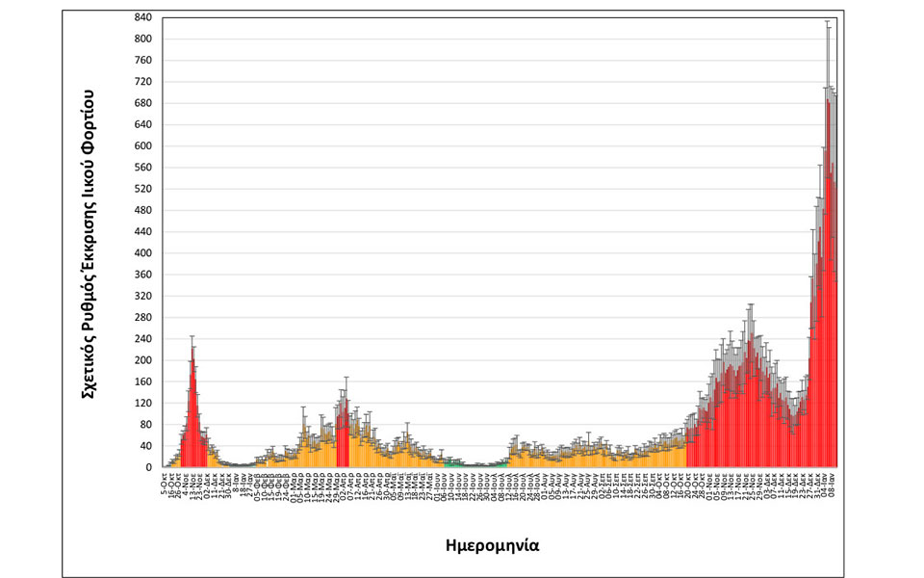Click the 600 value on the vertical axis
Image resolution: width=924 pixels, height=578 pixels.
[142, 146]
